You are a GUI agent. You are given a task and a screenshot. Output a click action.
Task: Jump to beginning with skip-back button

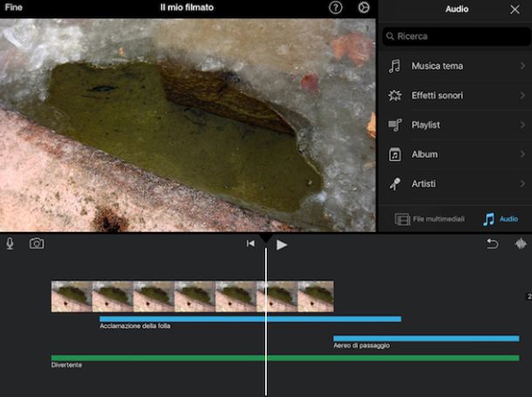250,244
